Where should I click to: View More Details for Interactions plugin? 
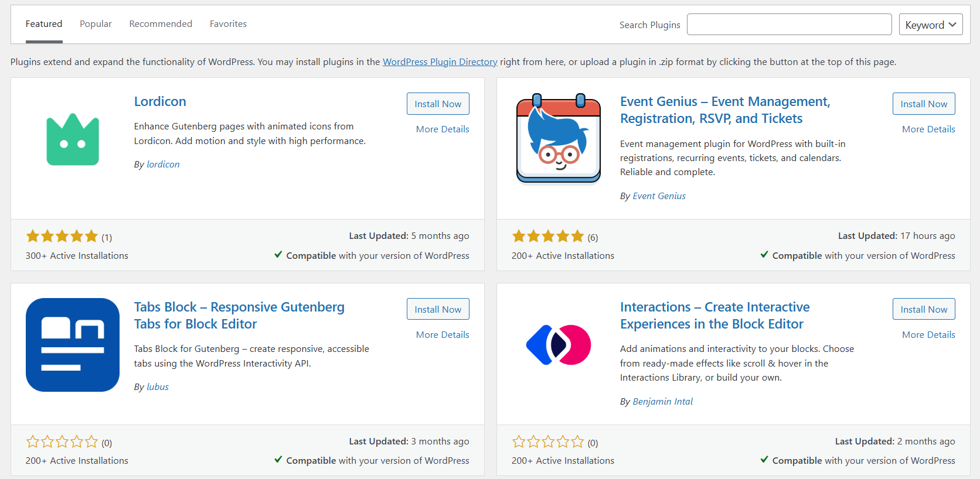928,334
